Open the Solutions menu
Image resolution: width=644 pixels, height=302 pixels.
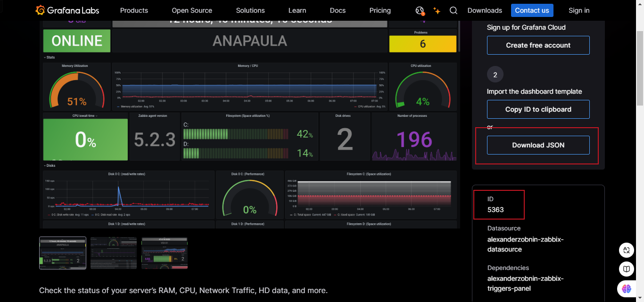[250, 10]
